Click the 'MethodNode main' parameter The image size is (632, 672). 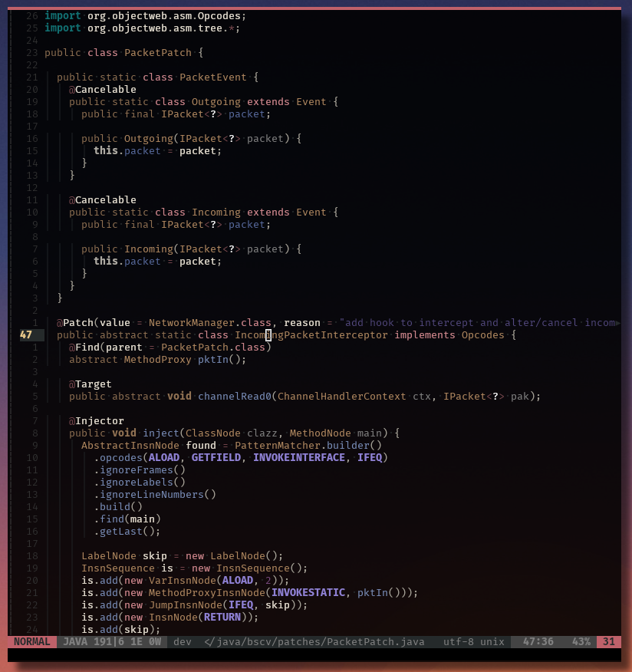pyautogui.click(x=335, y=433)
